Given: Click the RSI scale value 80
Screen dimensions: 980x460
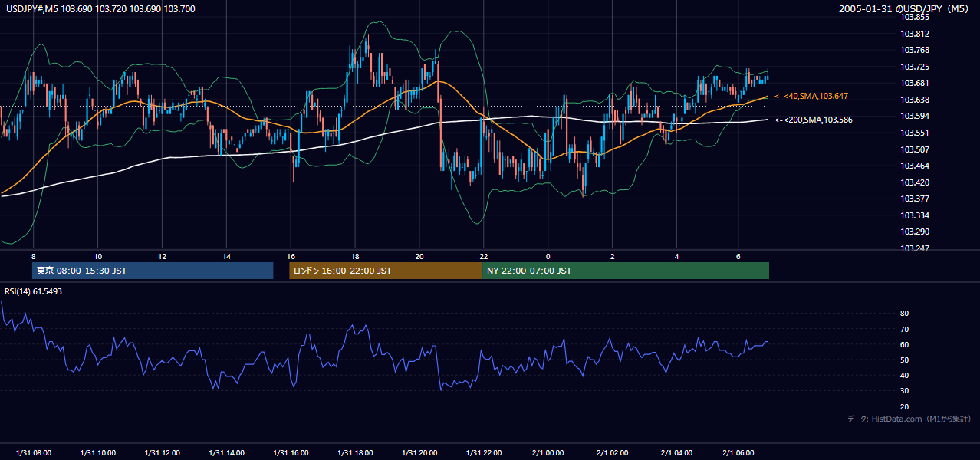Looking at the screenshot, I should pos(904,314).
